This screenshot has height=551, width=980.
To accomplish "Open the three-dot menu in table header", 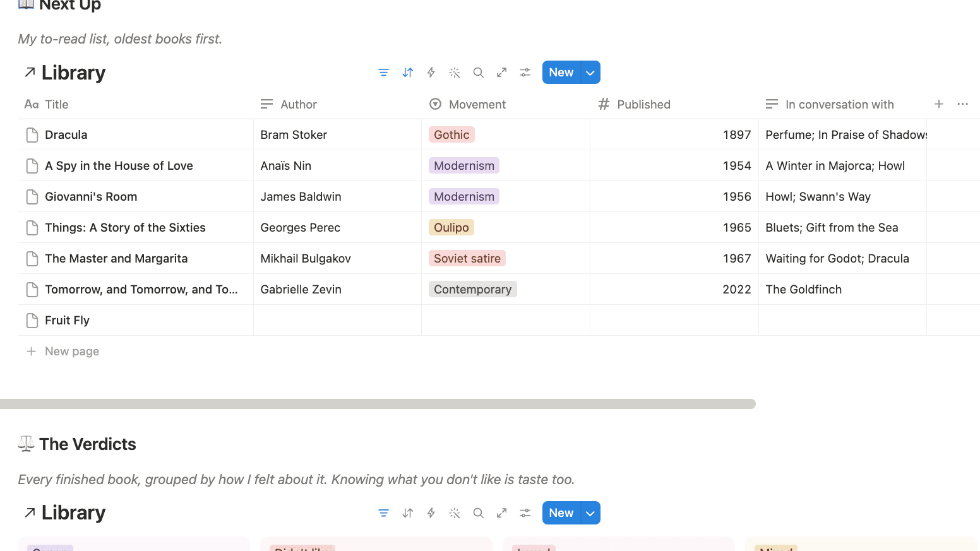I will point(963,104).
